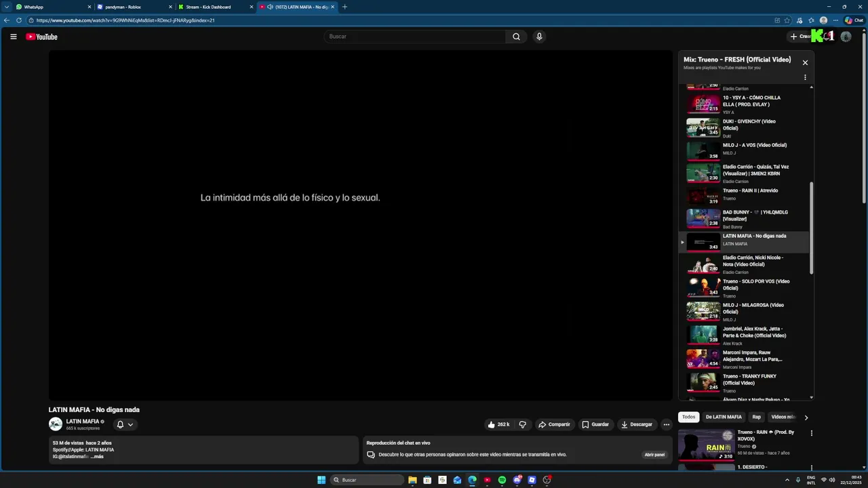Image resolution: width=868 pixels, height=488 pixels.
Task: Open Trueno - RAIN recommended video thumbnail
Action: (706, 445)
